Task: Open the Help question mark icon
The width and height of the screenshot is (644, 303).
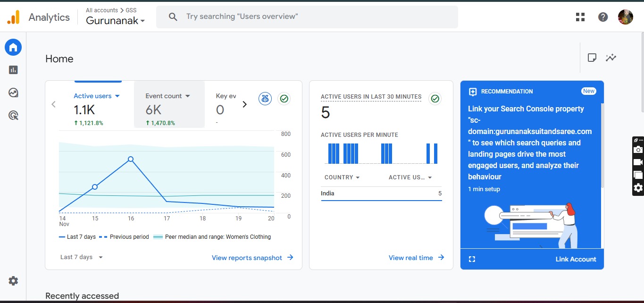Action: tap(603, 17)
